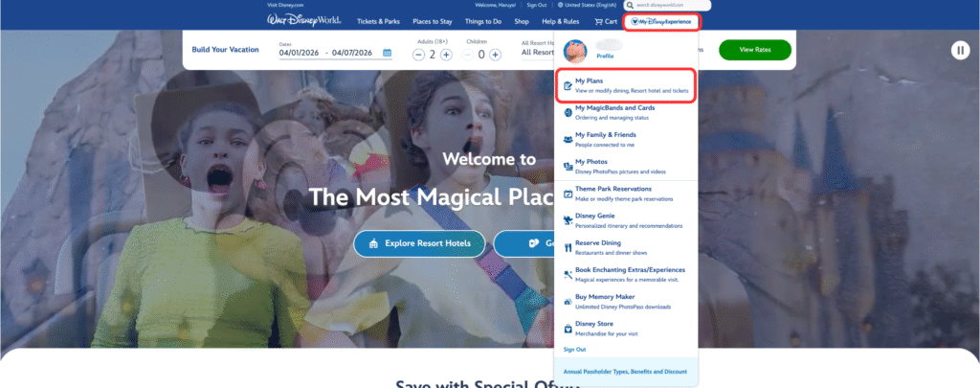Click the Walt Disney World logo
This screenshot has width=980, height=388.
pyautogui.click(x=303, y=21)
